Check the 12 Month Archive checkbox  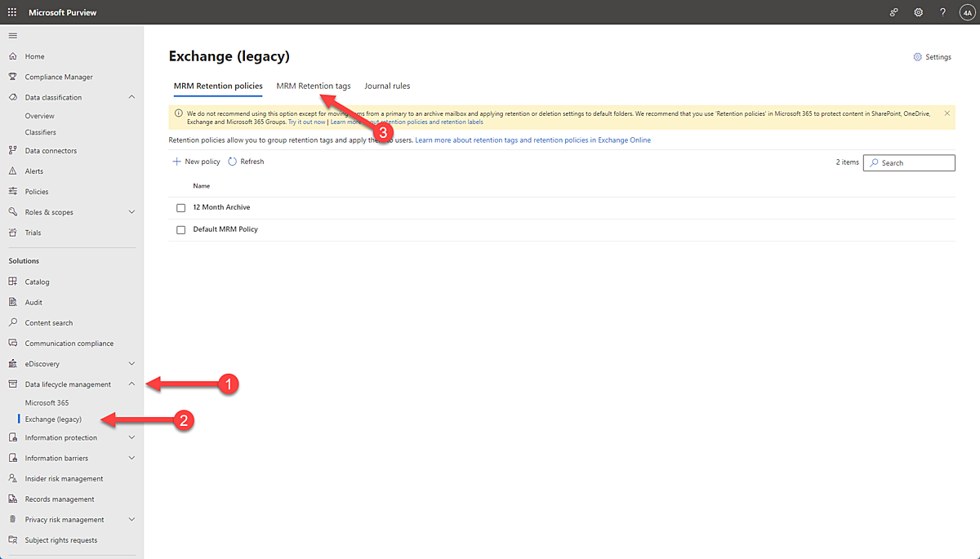(181, 207)
